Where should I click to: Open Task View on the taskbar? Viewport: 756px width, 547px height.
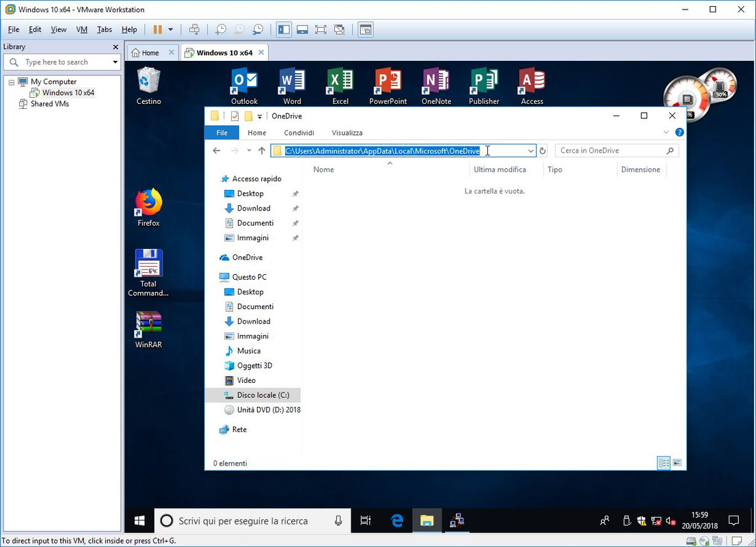[x=366, y=520]
